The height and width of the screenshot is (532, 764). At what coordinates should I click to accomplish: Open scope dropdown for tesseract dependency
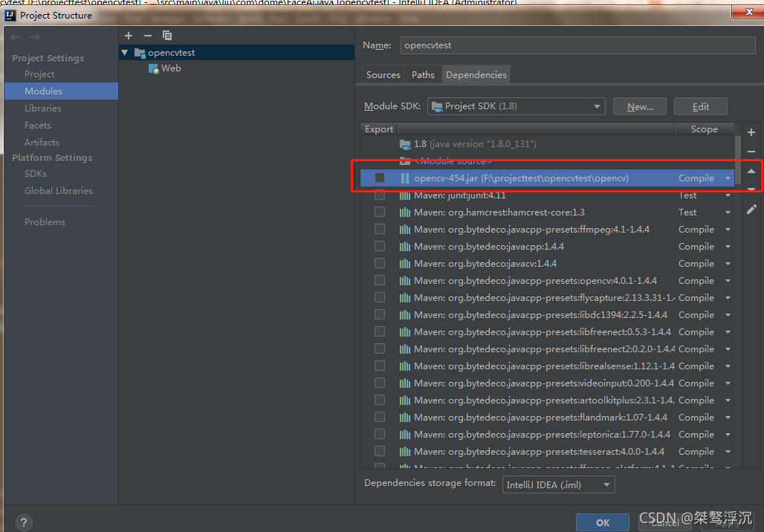tap(728, 452)
